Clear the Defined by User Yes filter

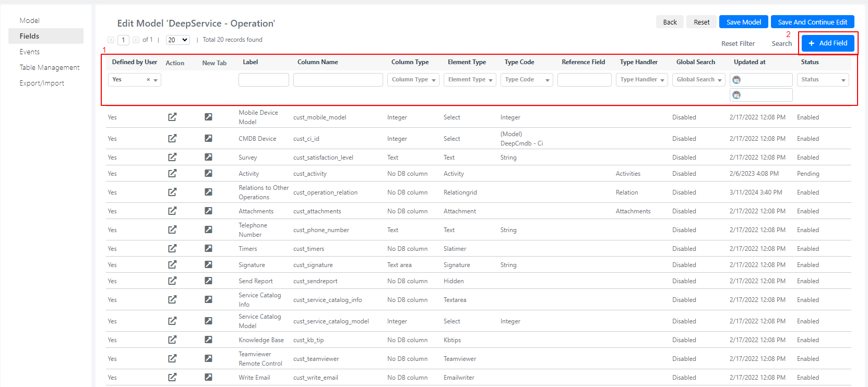tap(148, 80)
